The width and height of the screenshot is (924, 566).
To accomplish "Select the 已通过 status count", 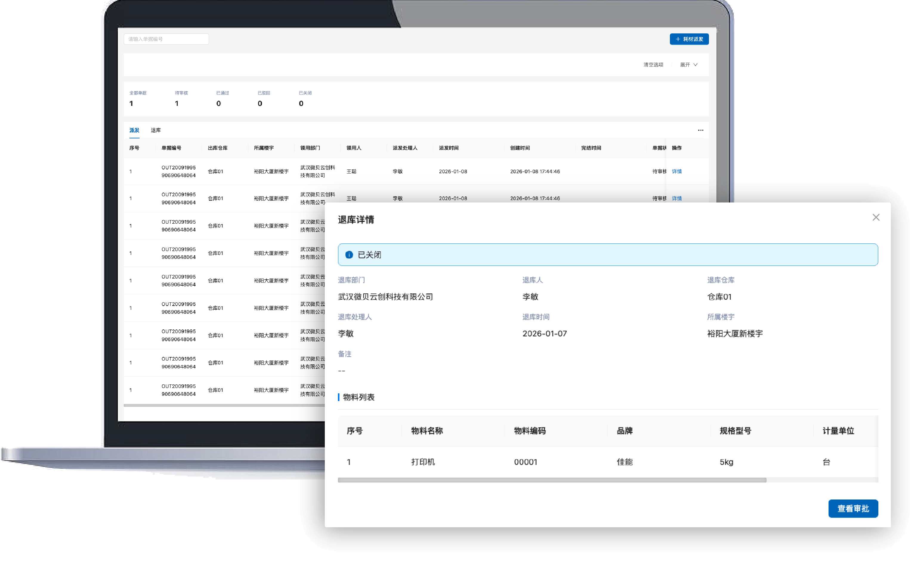I will click(x=222, y=99).
